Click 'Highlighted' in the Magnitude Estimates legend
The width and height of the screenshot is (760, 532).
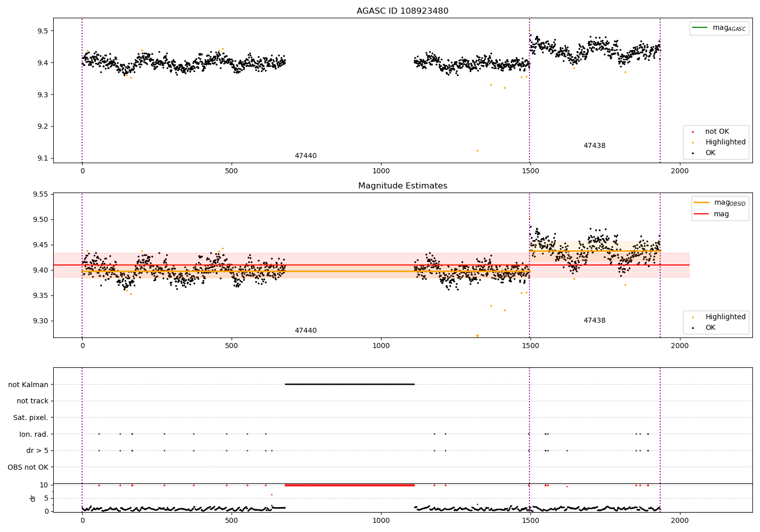(726, 317)
